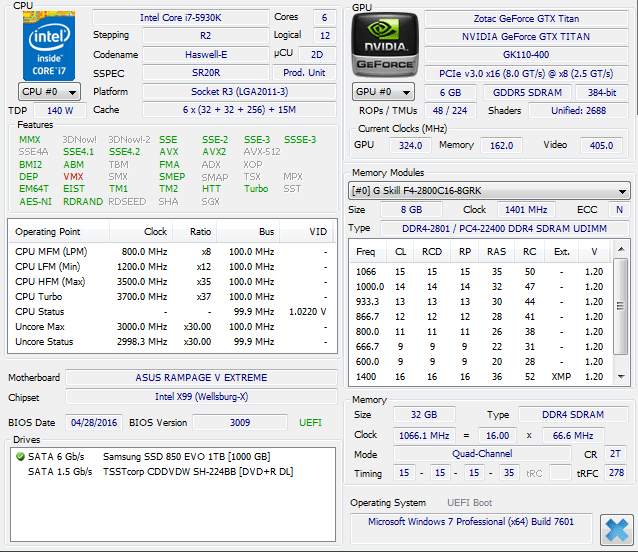Click the CPU MFM (LPM) row
This screenshot has height=552, width=638.
click(171, 252)
